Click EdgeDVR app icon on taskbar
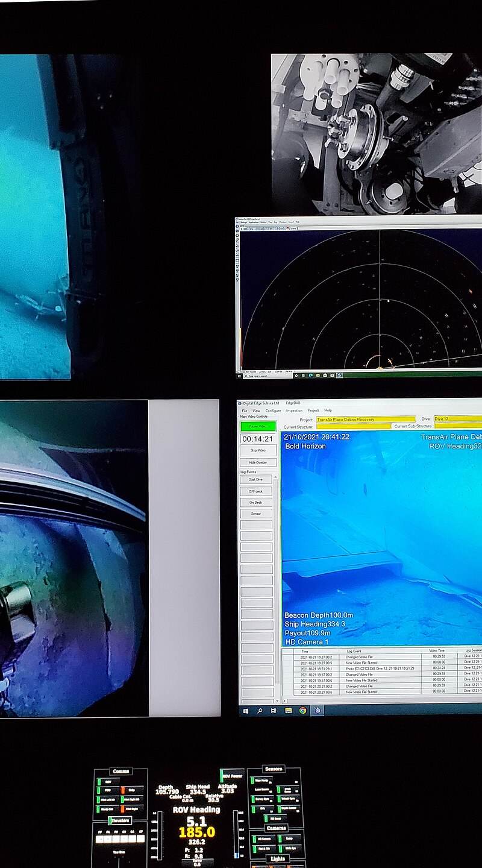The width and height of the screenshot is (482, 868). (x=318, y=711)
